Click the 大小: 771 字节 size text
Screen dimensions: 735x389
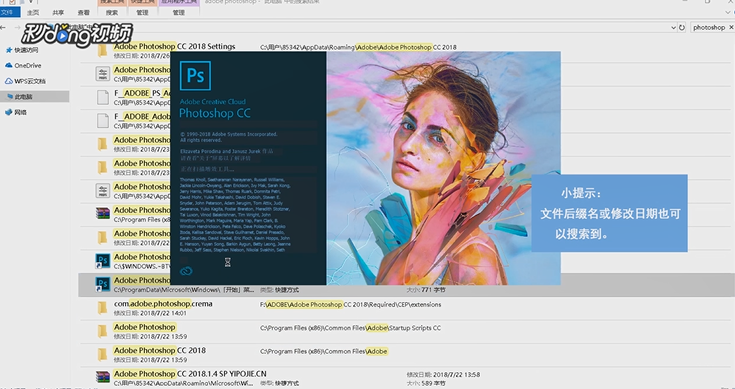pos(426,290)
